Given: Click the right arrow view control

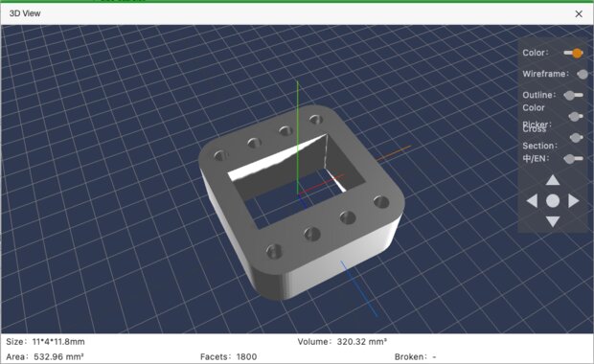Looking at the screenshot, I should pyautogui.click(x=574, y=201).
